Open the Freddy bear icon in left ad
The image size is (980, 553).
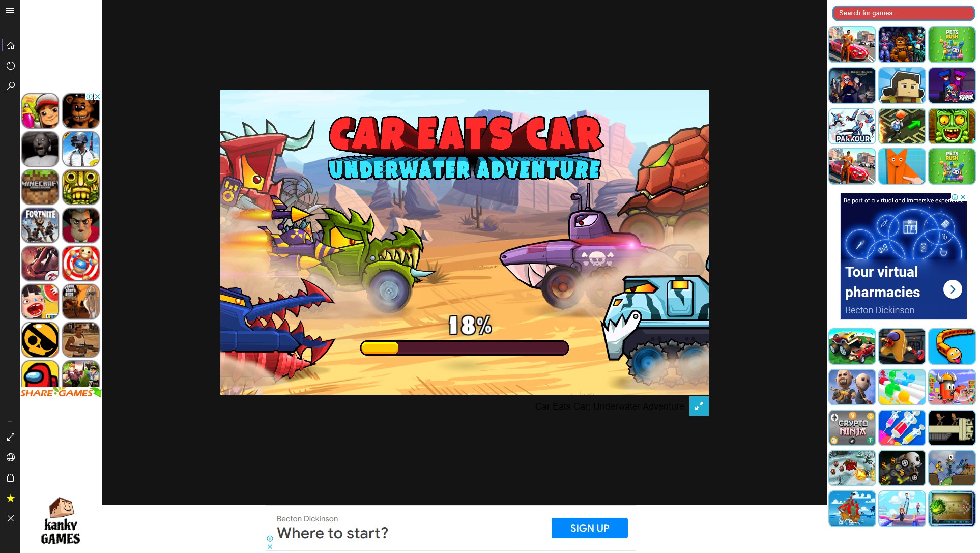coord(81,111)
